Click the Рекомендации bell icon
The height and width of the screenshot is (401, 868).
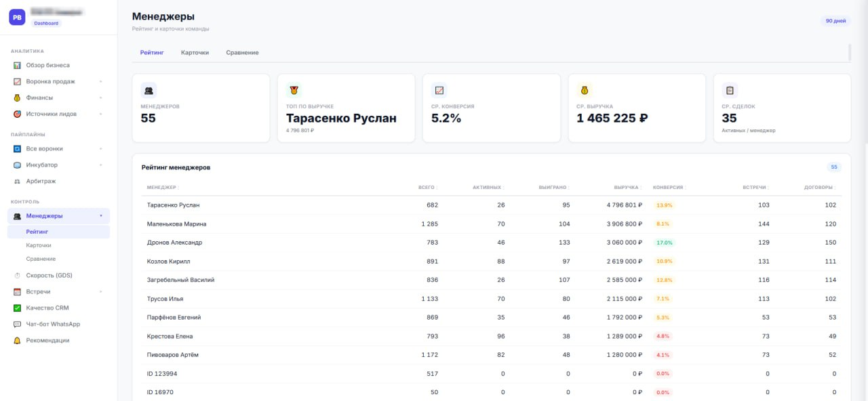click(17, 340)
